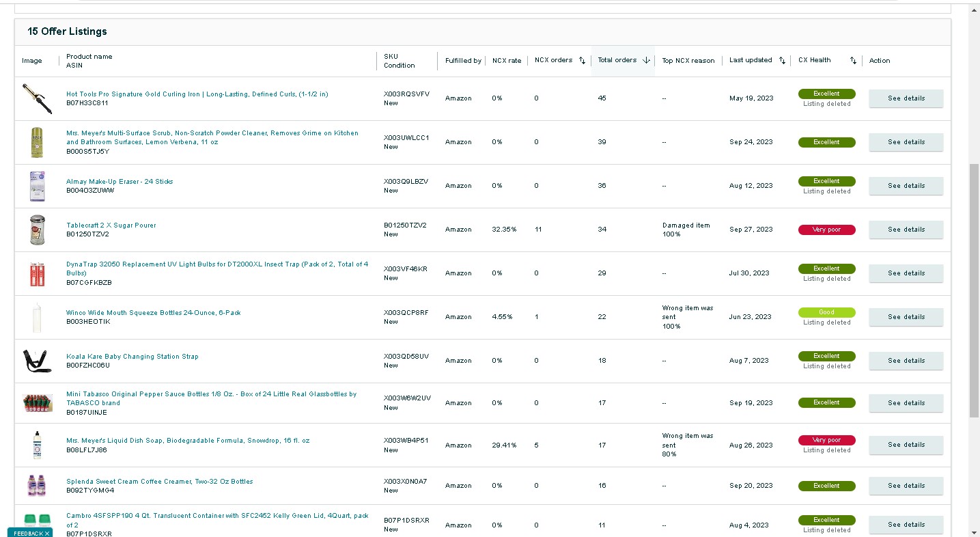Screen dimensions: 980x537
Task: Click Very poor badge for Dish Soap row
Action: click(826, 440)
